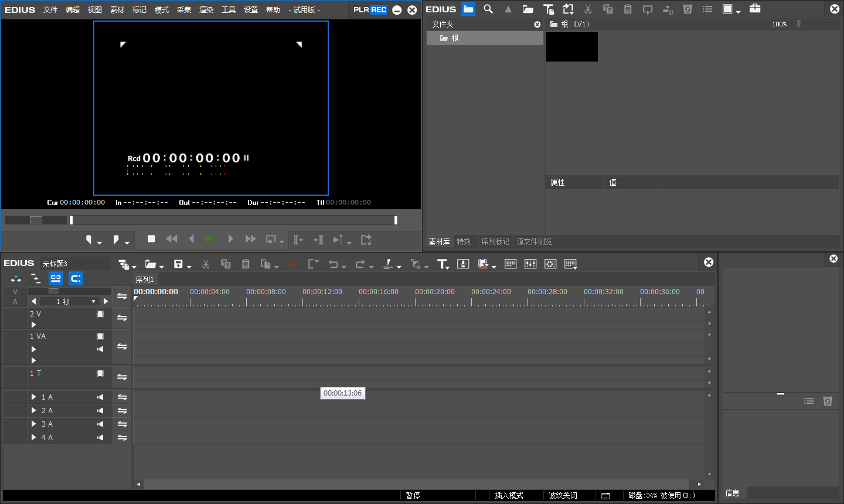Expand the 3 A audio track
Screen dimensions: 844x504
(34, 424)
